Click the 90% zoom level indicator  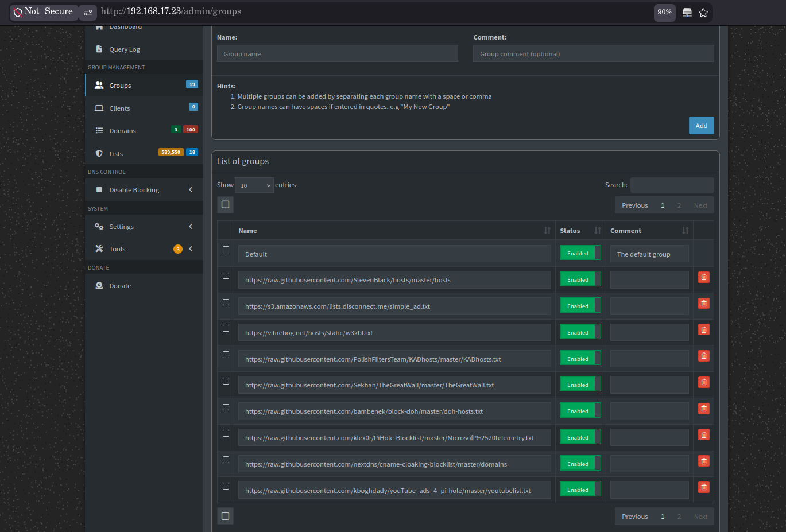tap(664, 12)
